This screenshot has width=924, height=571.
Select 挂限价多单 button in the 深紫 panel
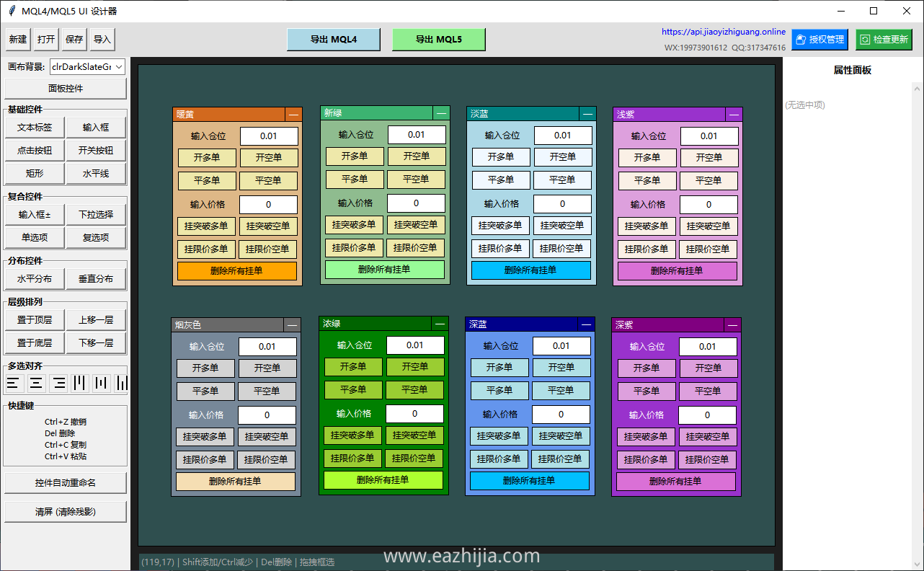(646, 460)
